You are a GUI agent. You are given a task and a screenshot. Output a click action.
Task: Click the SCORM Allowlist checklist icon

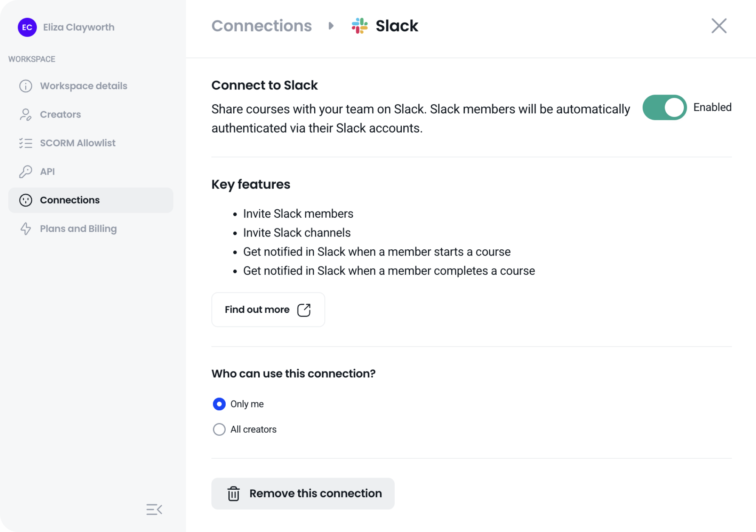click(26, 143)
